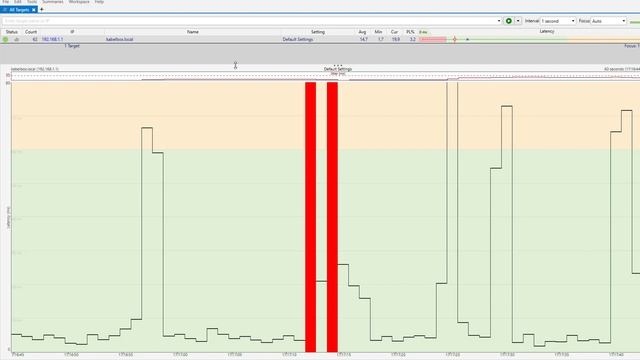640x360 pixels.
Task: Click the green start trace button
Action: click(509, 21)
